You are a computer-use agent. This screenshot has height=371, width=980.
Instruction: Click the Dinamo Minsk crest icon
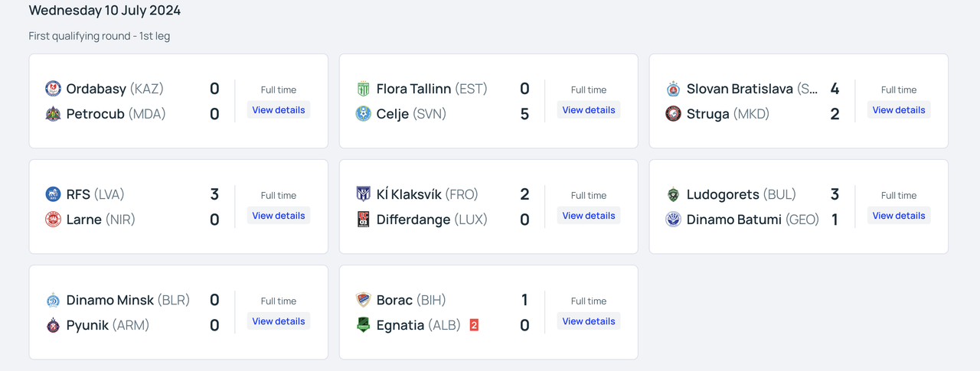coord(53,300)
